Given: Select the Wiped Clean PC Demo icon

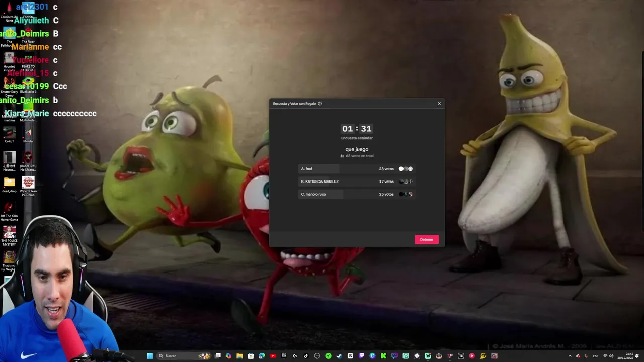Looking at the screenshot, I should (28, 186).
